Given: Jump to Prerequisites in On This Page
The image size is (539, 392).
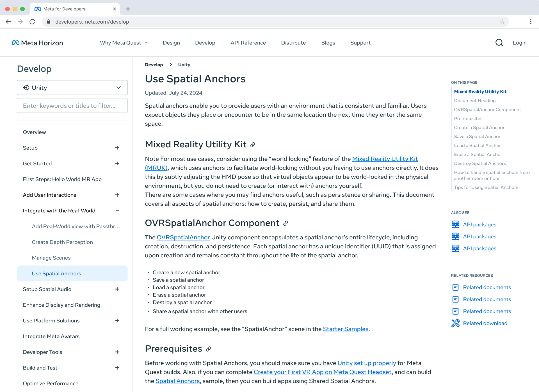Looking at the screenshot, I should (468, 118).
